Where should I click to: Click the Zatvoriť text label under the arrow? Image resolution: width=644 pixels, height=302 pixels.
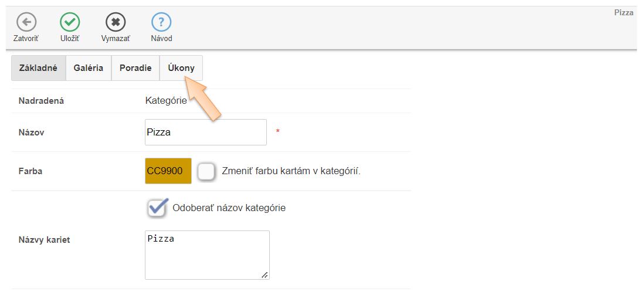click(x=26, y=39)
